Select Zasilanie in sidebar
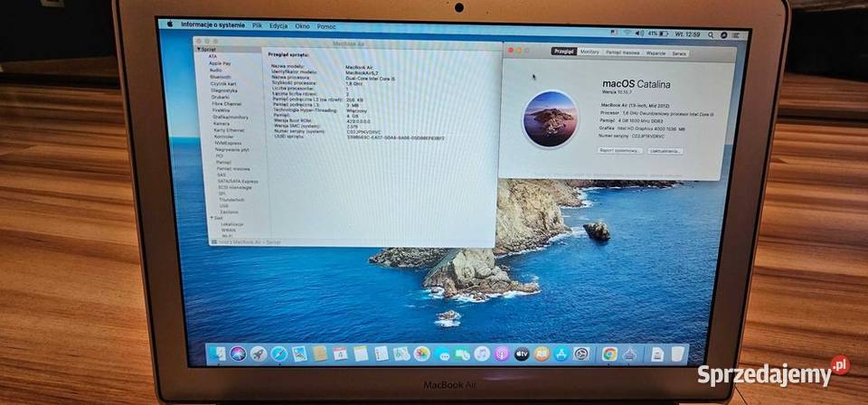Screen dimensions: 868x405 pyautogui.click(x=229, y=212)
